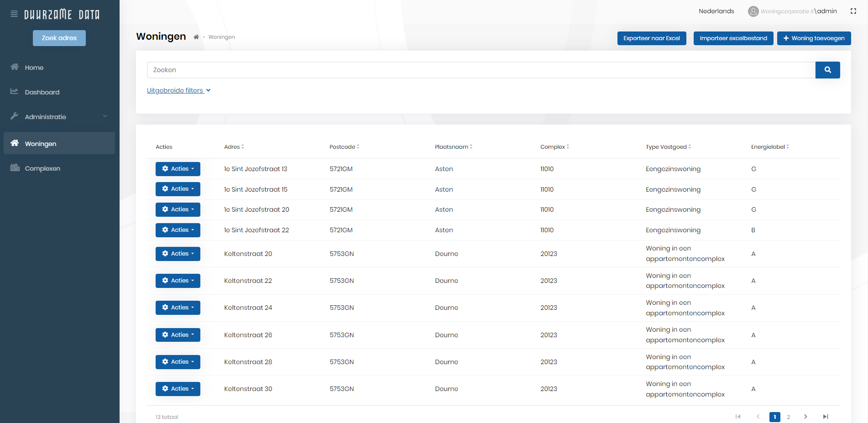Open Dashboard from the sidebar

[42, 92]
